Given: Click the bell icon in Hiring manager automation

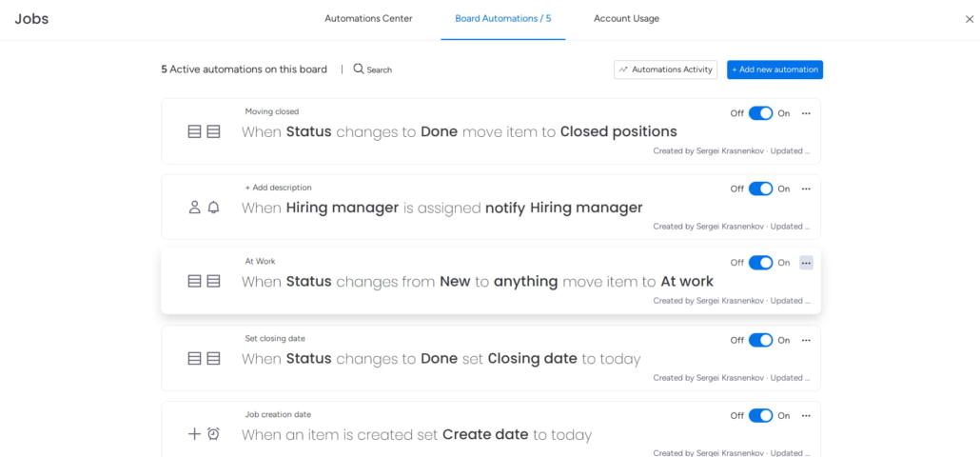Looking at the screenshot, I should point(213,207).
